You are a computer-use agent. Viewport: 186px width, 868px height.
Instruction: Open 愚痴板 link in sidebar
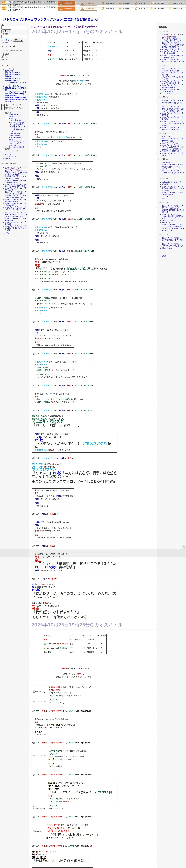11,139
